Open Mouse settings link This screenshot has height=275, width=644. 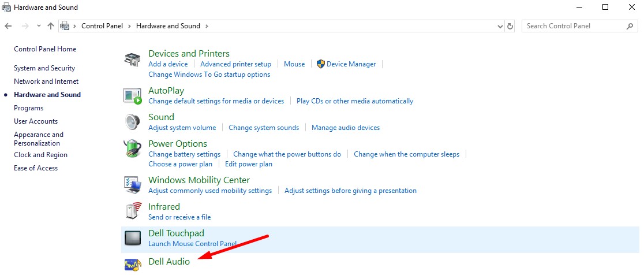pos(294,64)
